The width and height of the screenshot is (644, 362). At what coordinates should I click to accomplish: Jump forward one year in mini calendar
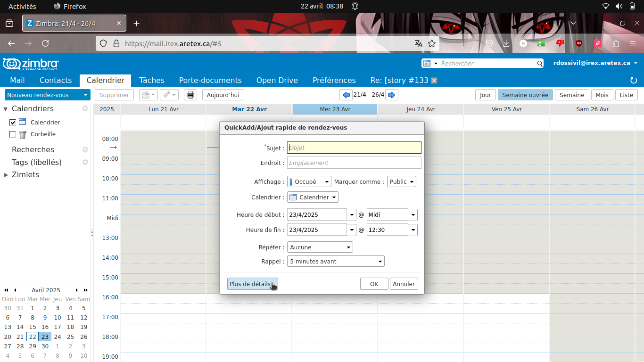86,290
